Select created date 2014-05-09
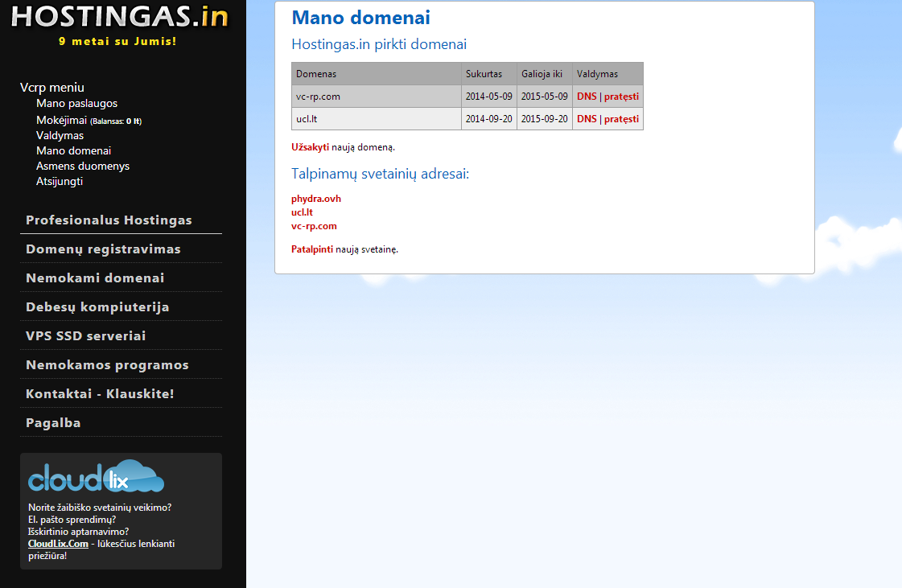The image size is (902, 588). (x=489, y=97)
